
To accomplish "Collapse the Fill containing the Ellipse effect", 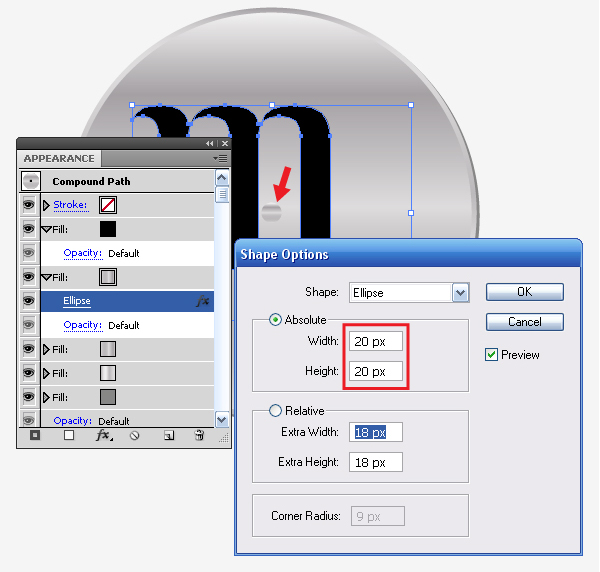I will [46, 277].
